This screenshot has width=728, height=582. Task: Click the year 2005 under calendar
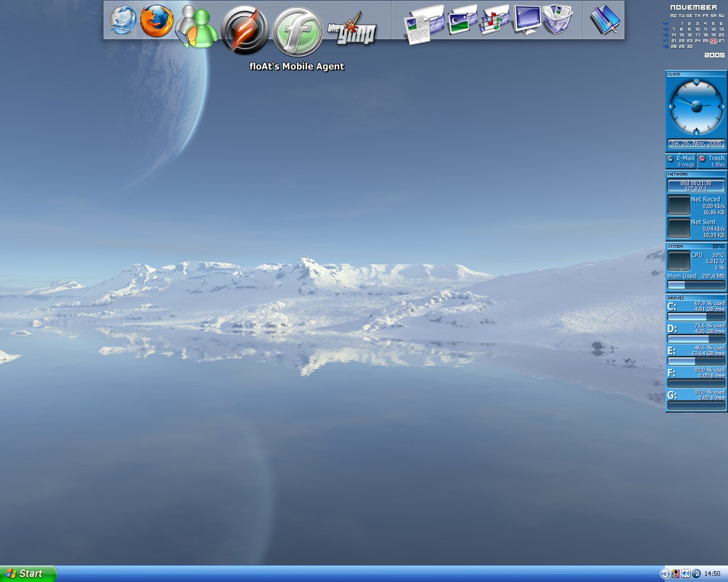coord(714,55)
